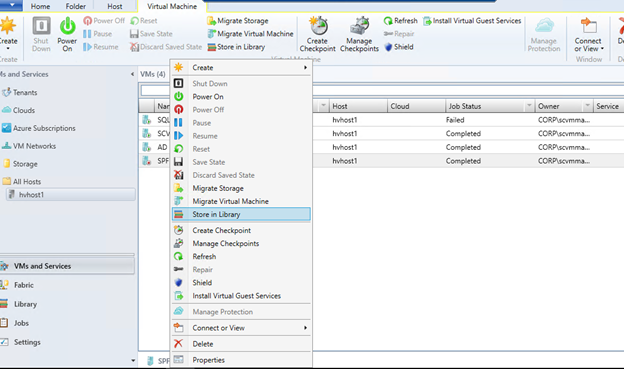Click Failed job status cell
Screen dimensions: 624x369
455,120
